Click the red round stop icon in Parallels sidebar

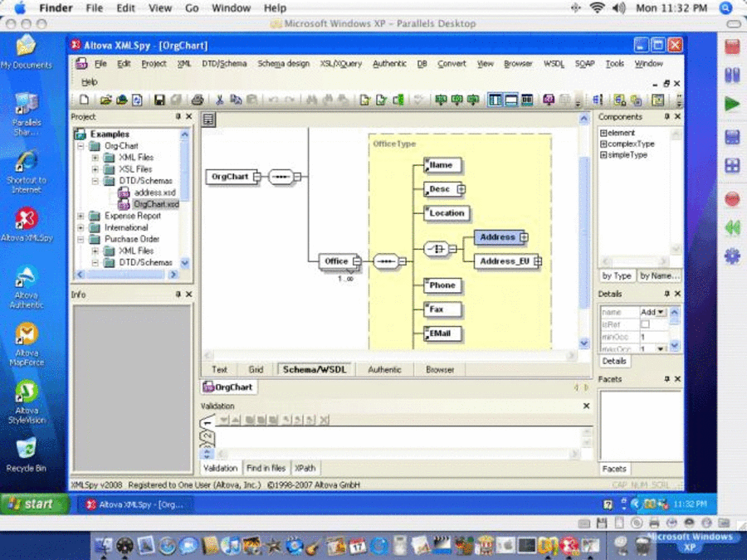pyautogui.click(x=732, y=198)
